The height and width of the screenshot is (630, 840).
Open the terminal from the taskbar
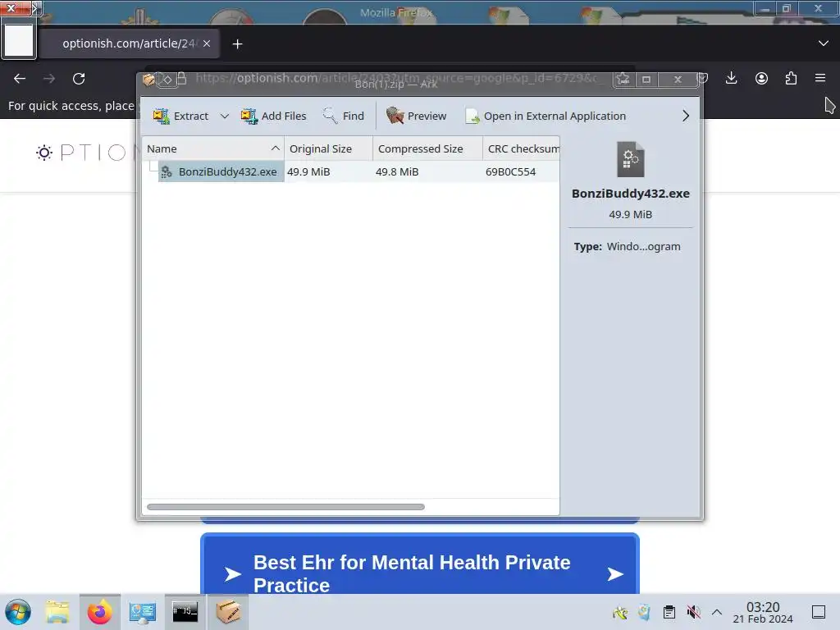(x=185, y=612)
